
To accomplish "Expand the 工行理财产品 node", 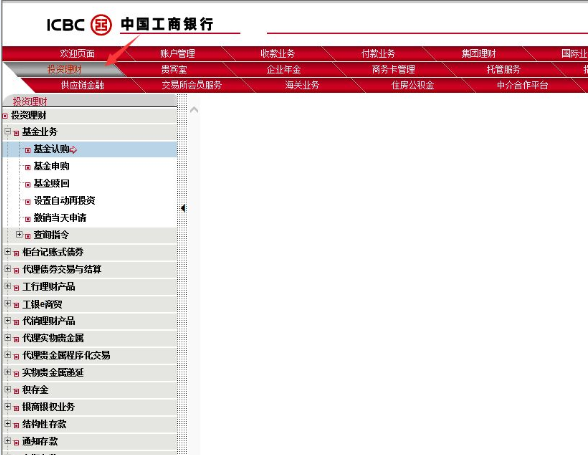I will (8, 286).
